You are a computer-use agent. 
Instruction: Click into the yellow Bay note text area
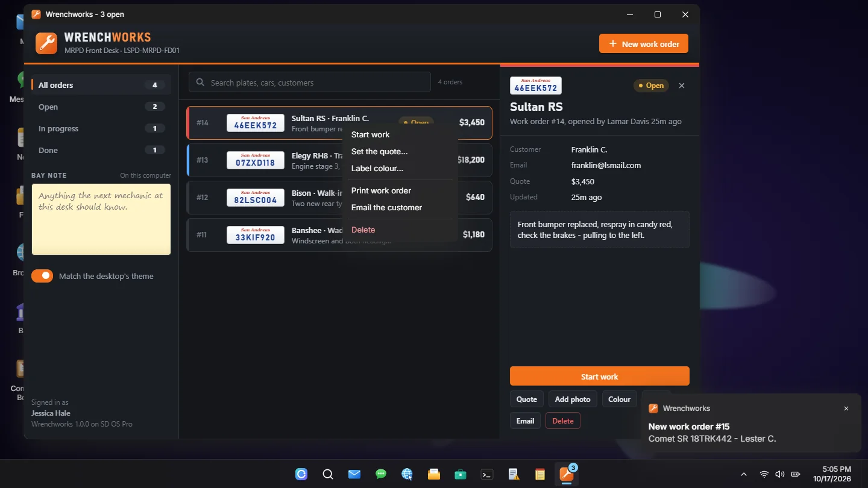pos(101,219)
